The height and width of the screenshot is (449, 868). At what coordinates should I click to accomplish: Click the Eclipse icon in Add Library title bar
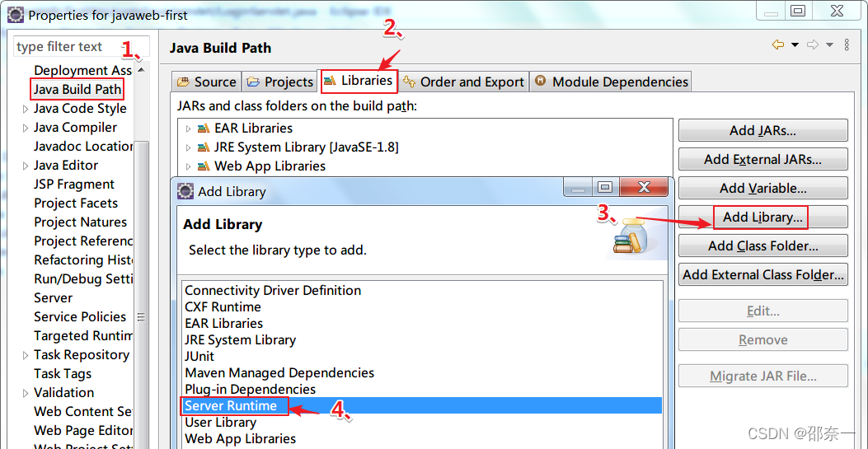[185, 191]
